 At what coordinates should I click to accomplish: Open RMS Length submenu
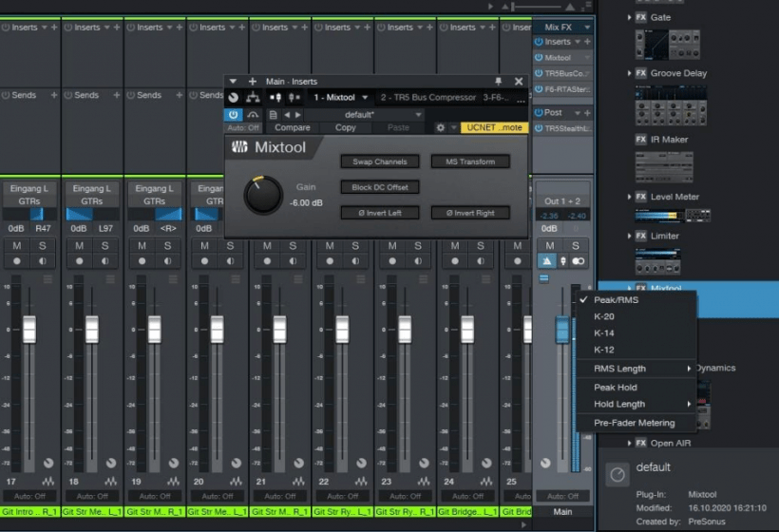pos(636,369)
